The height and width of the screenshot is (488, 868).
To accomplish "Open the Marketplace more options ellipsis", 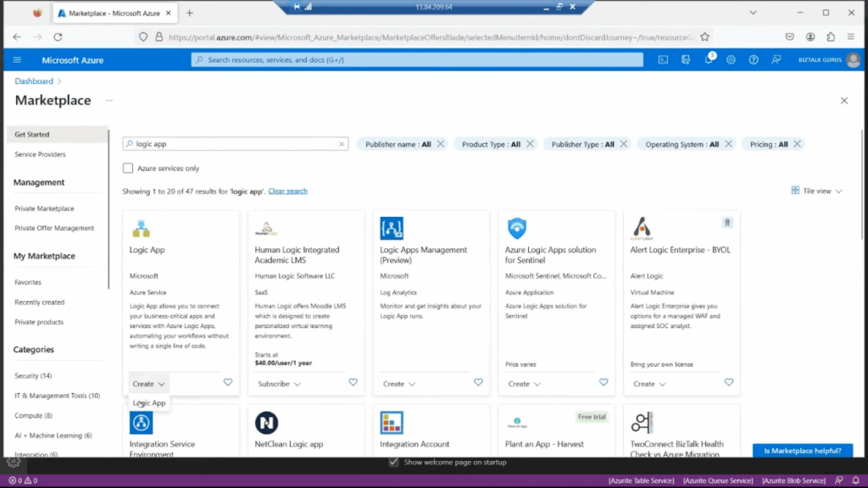I will (x=109, y=101).
